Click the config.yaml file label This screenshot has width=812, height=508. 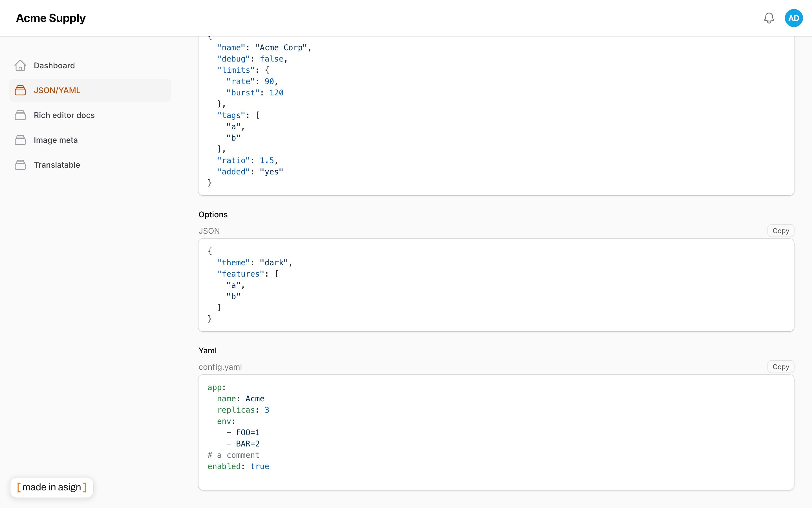pos(220,367)
